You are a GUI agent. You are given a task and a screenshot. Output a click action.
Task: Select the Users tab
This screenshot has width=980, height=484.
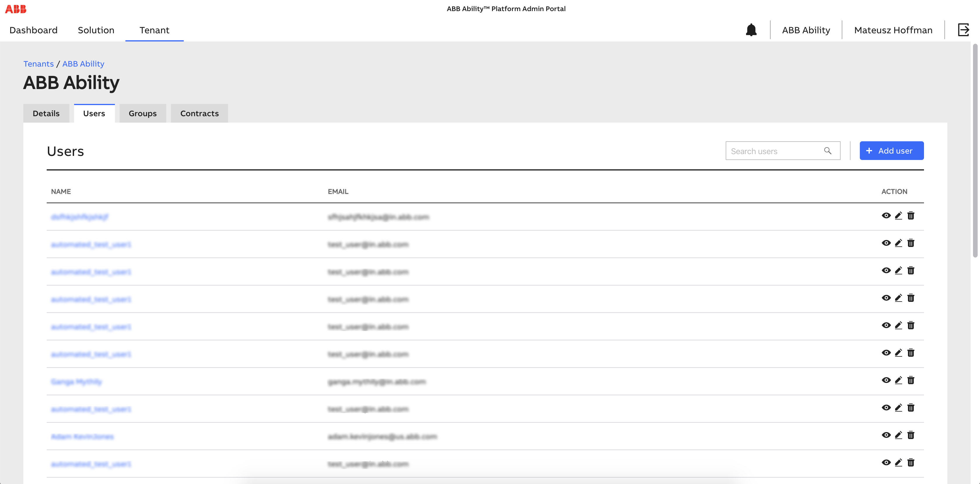tap(94, 114)
